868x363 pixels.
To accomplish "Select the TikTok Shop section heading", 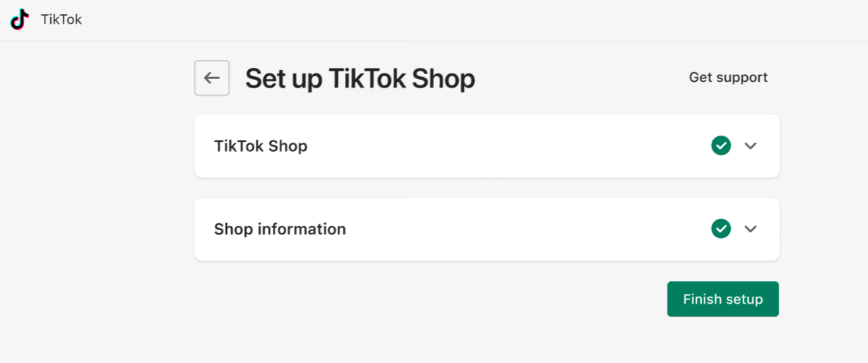I will tap(261, 146).
